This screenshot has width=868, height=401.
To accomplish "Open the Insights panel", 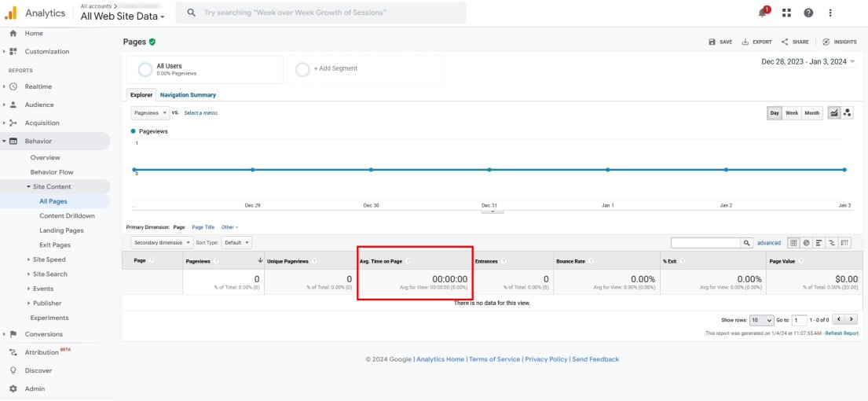I will click(x=839, y=42).
